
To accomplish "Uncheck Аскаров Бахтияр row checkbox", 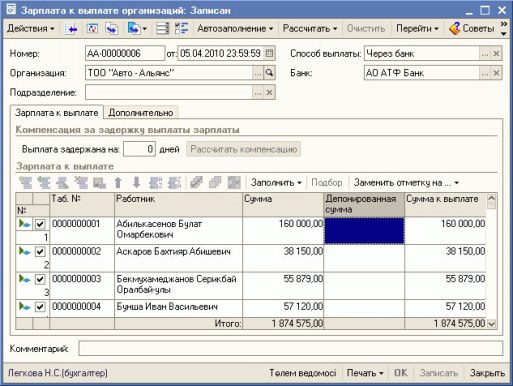I will pos(40,251).
